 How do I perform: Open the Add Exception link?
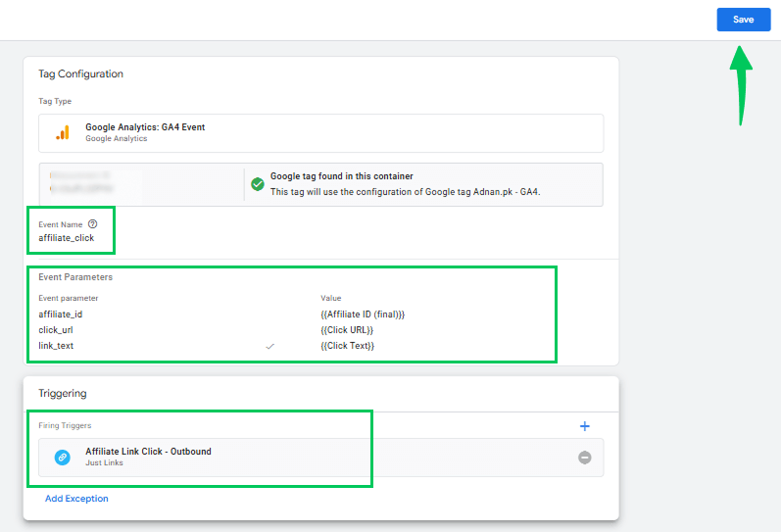pos(76,499)
